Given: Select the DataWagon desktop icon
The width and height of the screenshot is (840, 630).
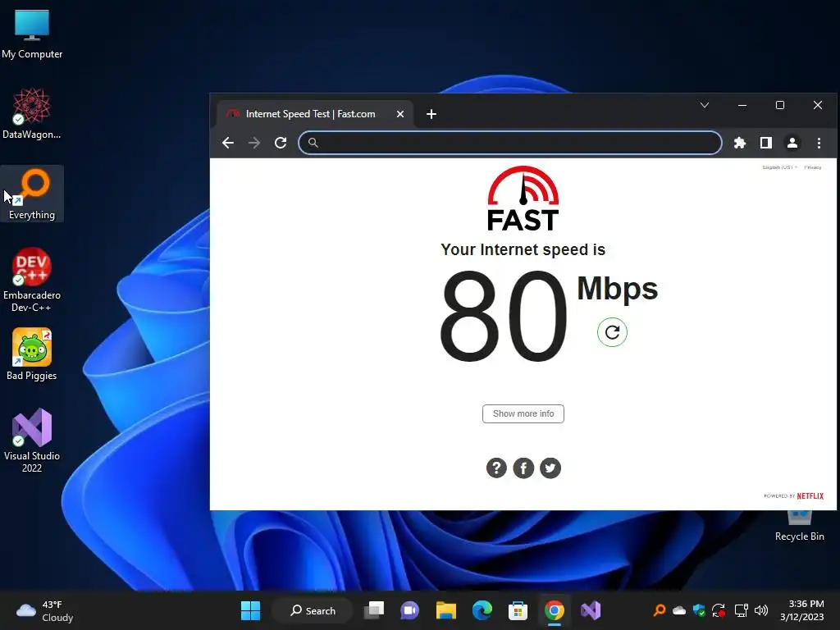Looking at the screenshot, I should point(32,114).
